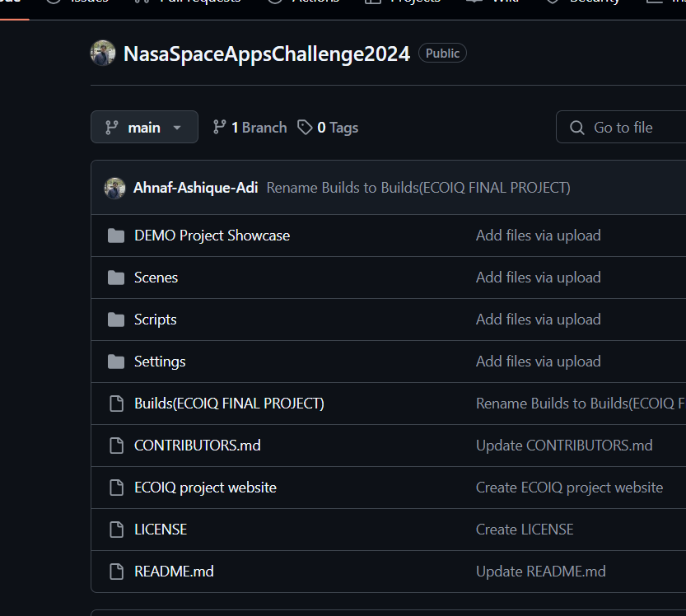Click the Ahnaf-Ashique-Adi commit author avatar

click(x=114, y=188)
